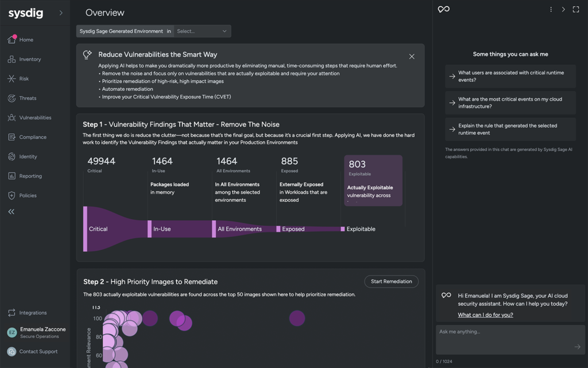Select the Exploitable 803 funnel card
The height and width of the screenshot is (368, 588).
tap(373, 181)
